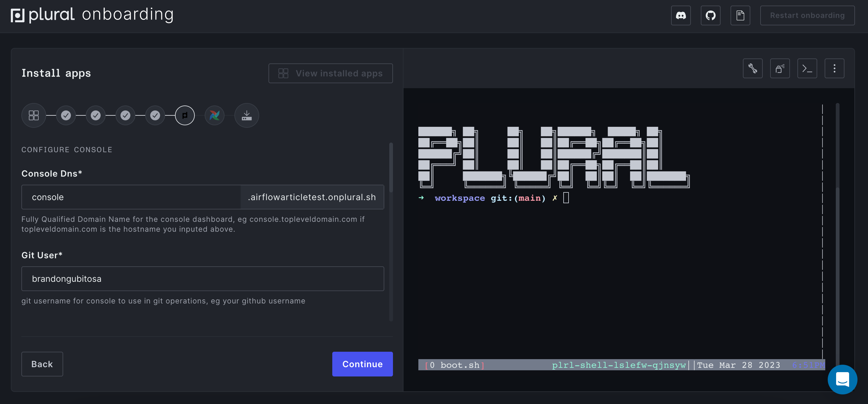Go to third completed checkmark step
Viewport: 868px width, 404px height.
pyautogui.click(x=125, y=115)
